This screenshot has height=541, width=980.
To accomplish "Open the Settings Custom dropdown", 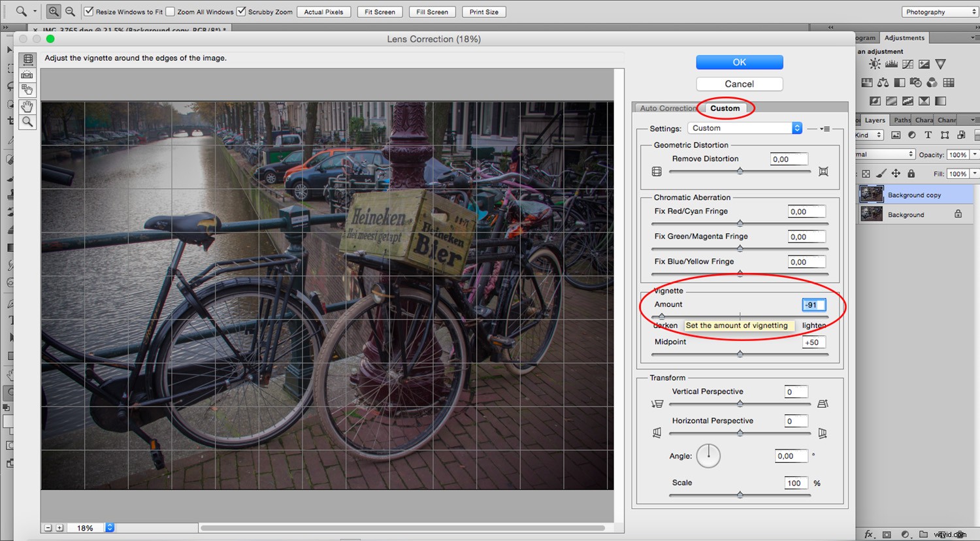I will click(x=745, y=127).
